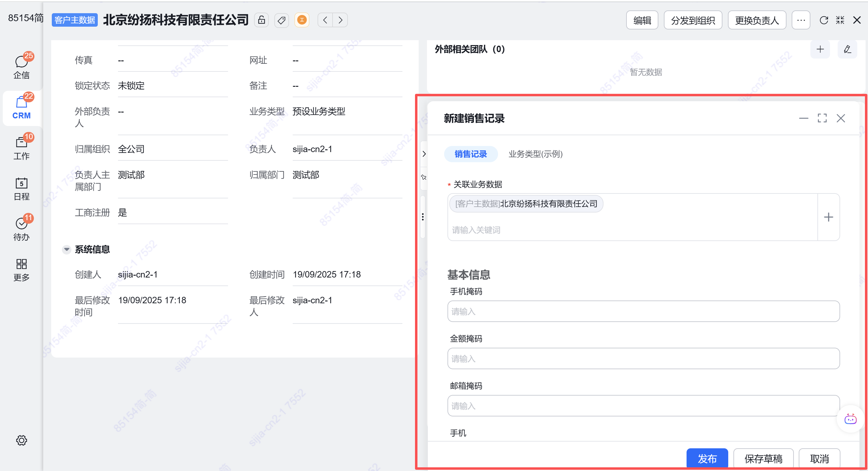Expand the side panel with the chevron arrow

424,154
